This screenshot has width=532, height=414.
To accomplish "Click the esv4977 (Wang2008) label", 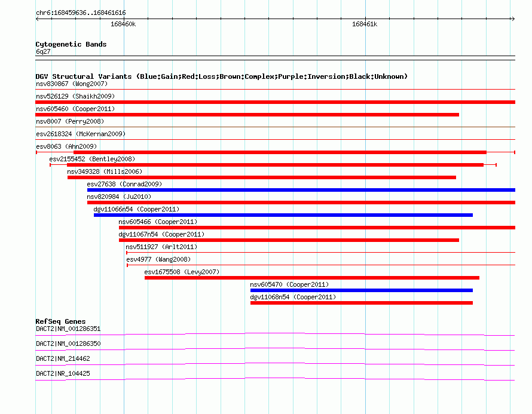I will [158, 259].
